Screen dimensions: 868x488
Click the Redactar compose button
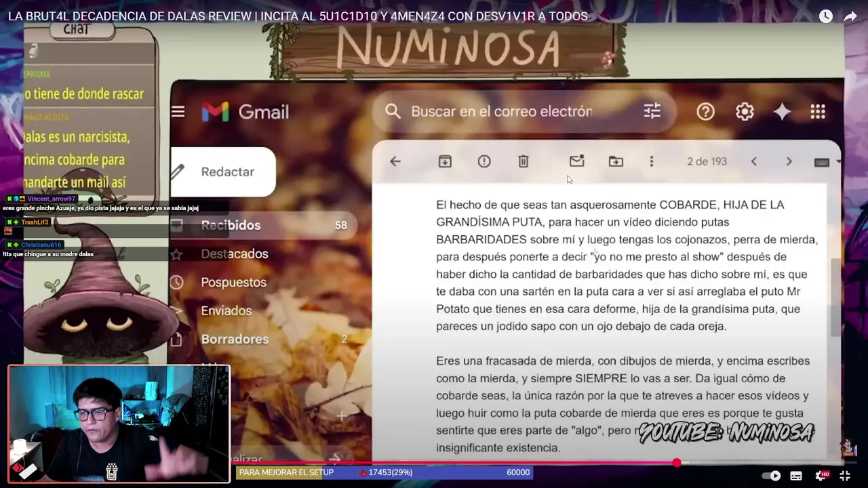(223, 172)
